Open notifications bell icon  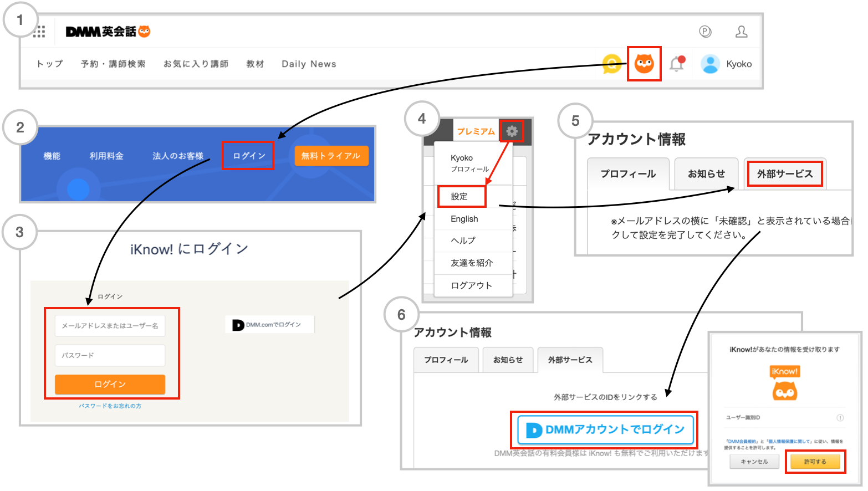pyautogui.click(x=677, y=64)
